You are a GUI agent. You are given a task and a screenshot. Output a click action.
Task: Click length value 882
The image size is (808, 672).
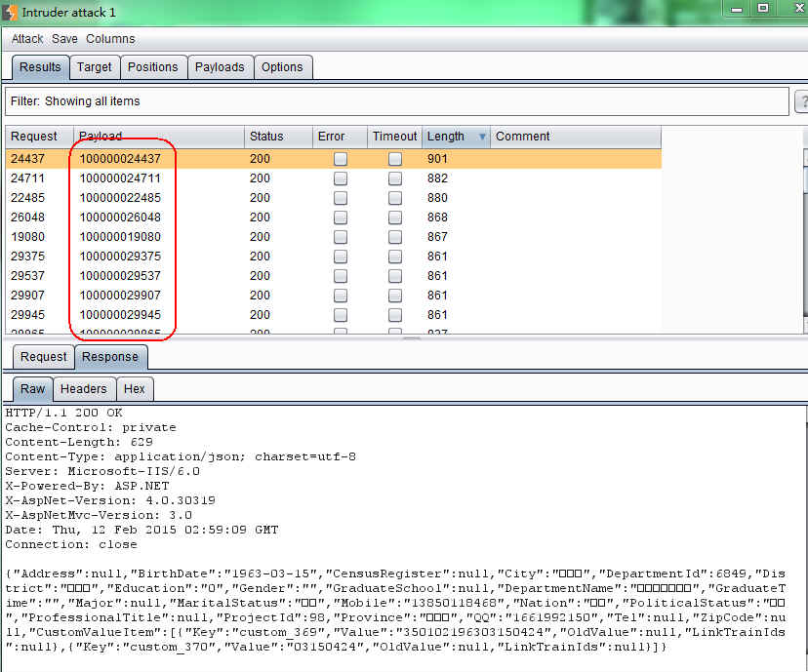(x=437, y=178)
